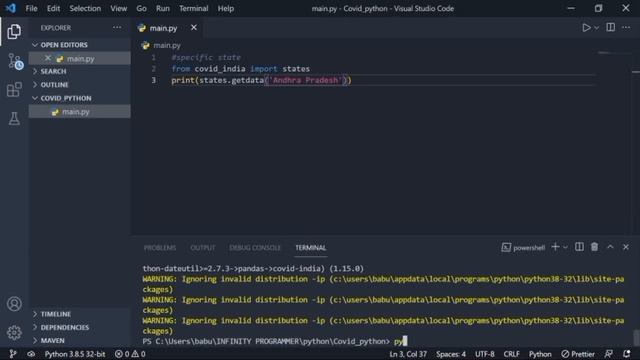Close main.py in Open Editors list
The image size is (640, 360).
click(48, 58)
